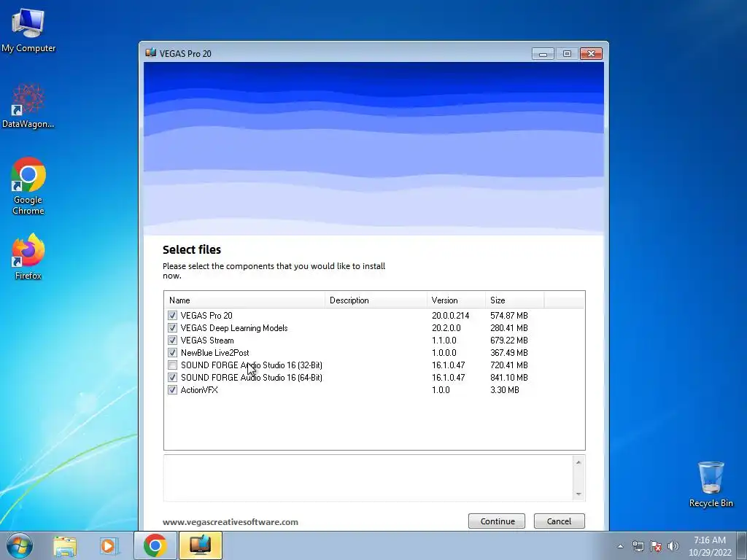The width and height of the screenshot is (747, 560).
Task: Open Action Center flag icon
Action: click(x=656, y=546)
